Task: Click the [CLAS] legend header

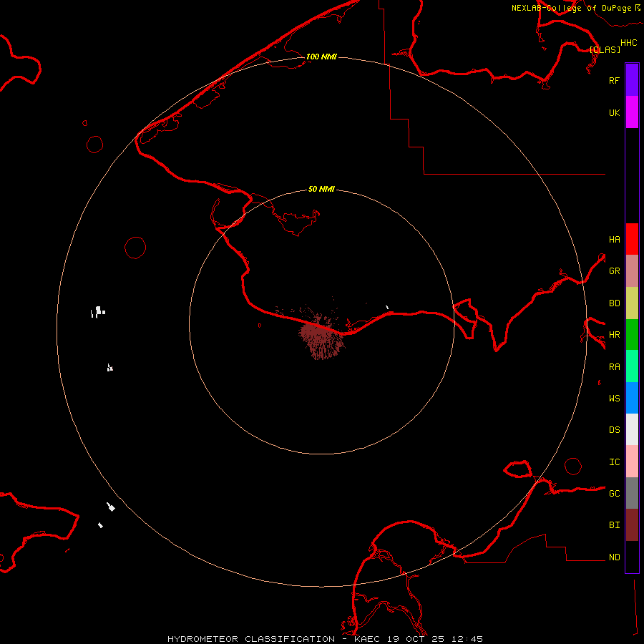Action: 605,50
